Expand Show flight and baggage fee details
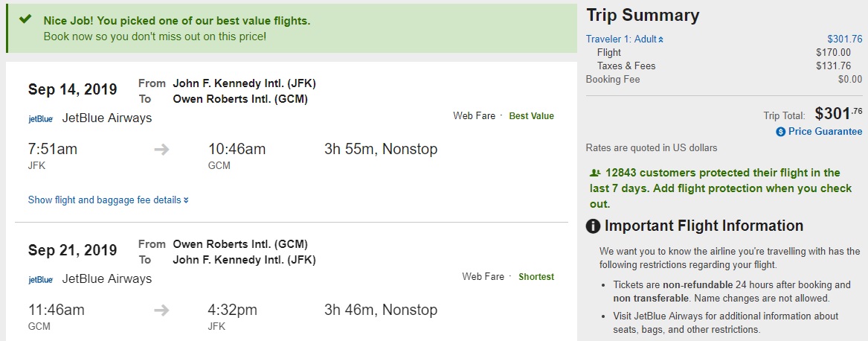Screen dimensions: 868x341 [108, 200]
